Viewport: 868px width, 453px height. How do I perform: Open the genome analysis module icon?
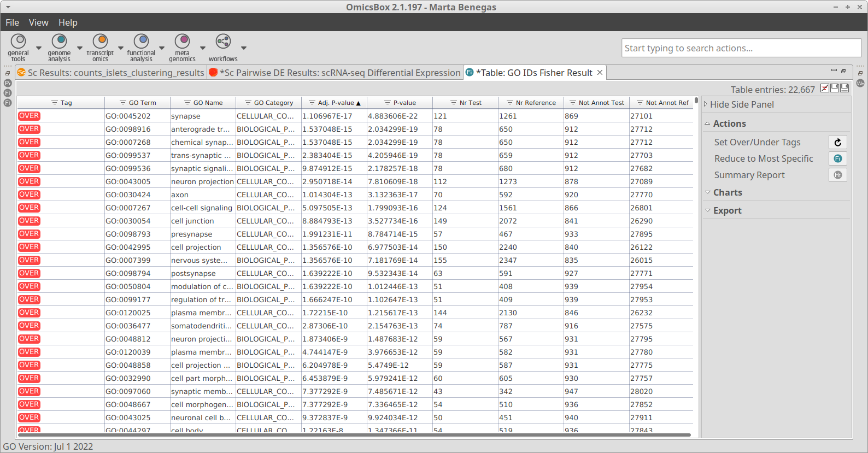(59, 42)
